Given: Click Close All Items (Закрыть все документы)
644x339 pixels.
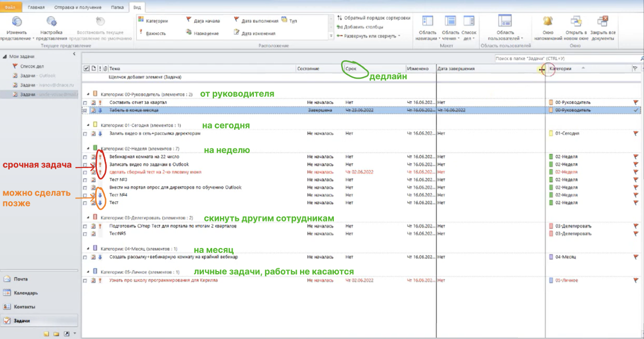Looking at the screenshot, I should point(603,28).
